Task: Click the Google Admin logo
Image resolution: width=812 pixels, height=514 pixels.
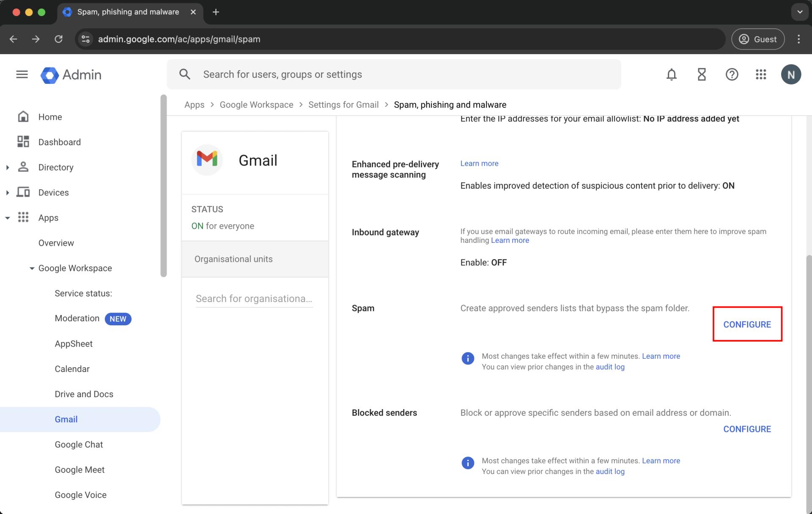Action: coord(71,75)
